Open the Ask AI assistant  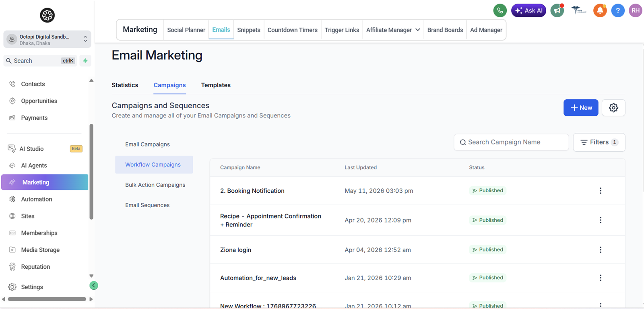528,10
